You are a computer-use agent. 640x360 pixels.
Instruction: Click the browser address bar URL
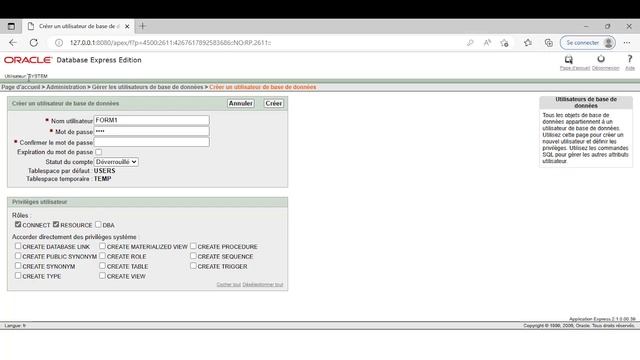point(171,42)
